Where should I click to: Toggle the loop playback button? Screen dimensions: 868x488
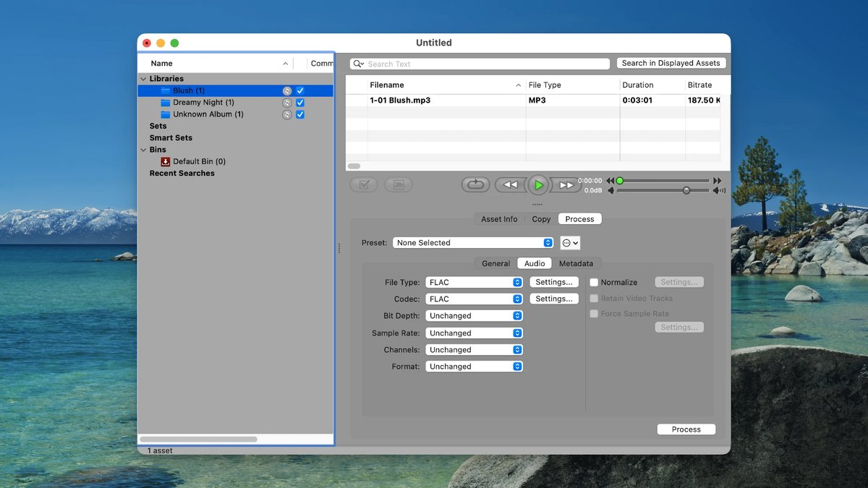[x=475, y=185]
